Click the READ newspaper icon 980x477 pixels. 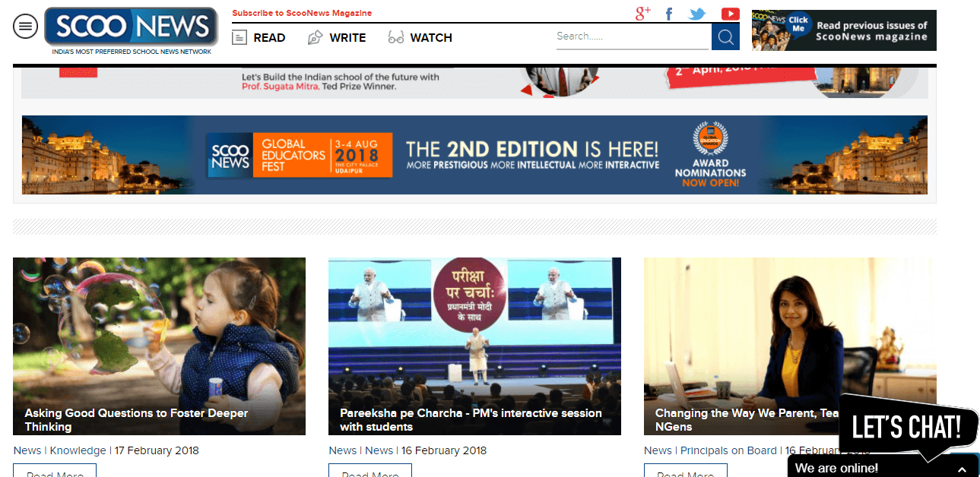pos(239,37)
